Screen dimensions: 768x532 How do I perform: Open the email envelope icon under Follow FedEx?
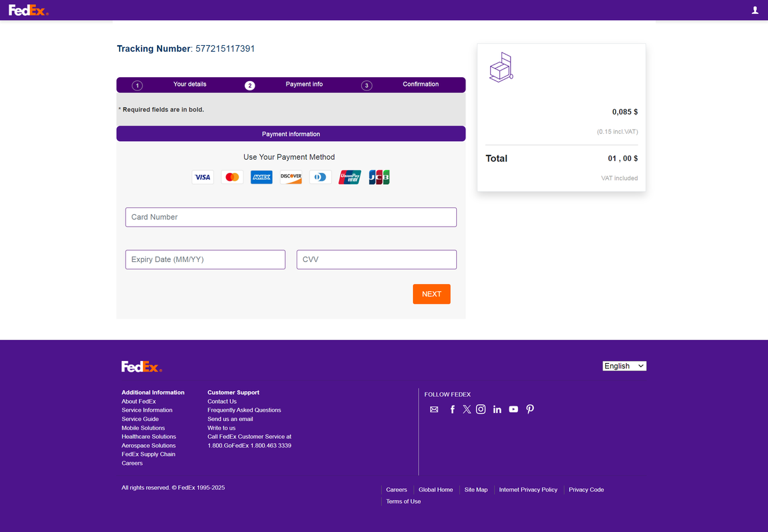click(x=434, y=410)
